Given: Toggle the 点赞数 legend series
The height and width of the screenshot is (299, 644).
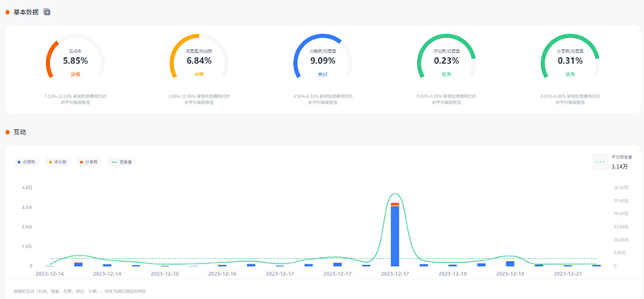Looking at the screenshot, I should point(27,162).
